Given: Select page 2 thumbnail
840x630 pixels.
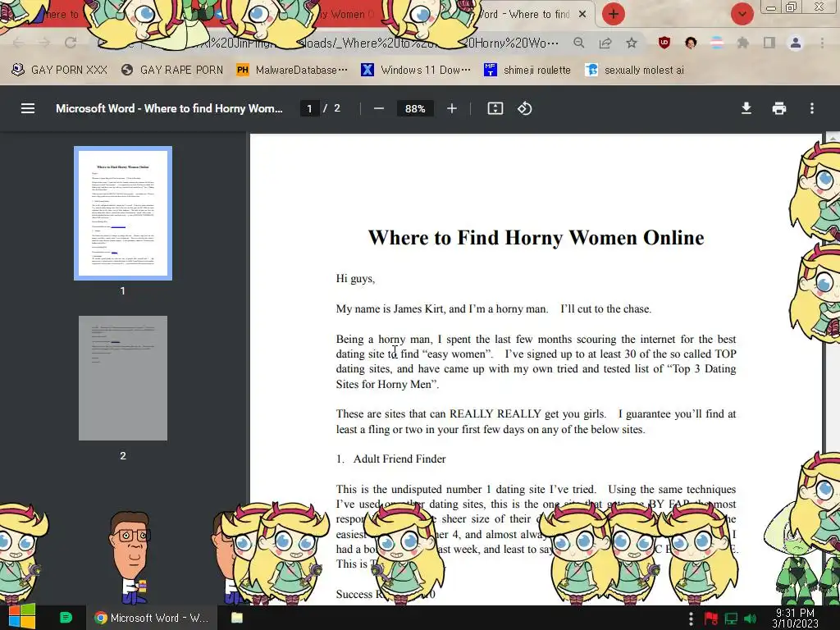Looking at the screenshot, I should [x=123, y=378].
